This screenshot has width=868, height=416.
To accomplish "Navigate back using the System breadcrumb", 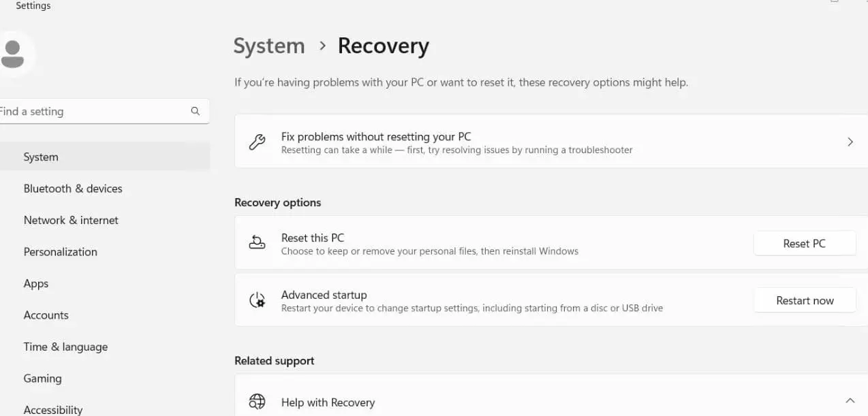I will click(268, 46).
